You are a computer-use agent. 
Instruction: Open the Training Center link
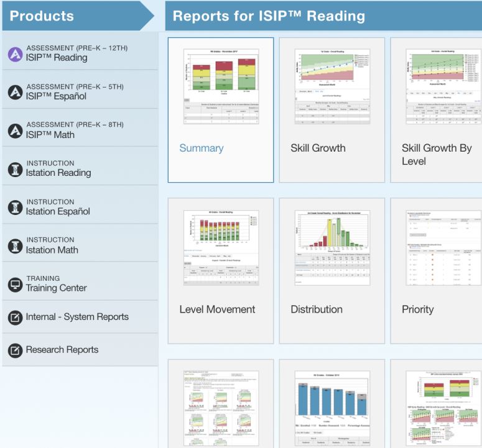click(80, 281)
